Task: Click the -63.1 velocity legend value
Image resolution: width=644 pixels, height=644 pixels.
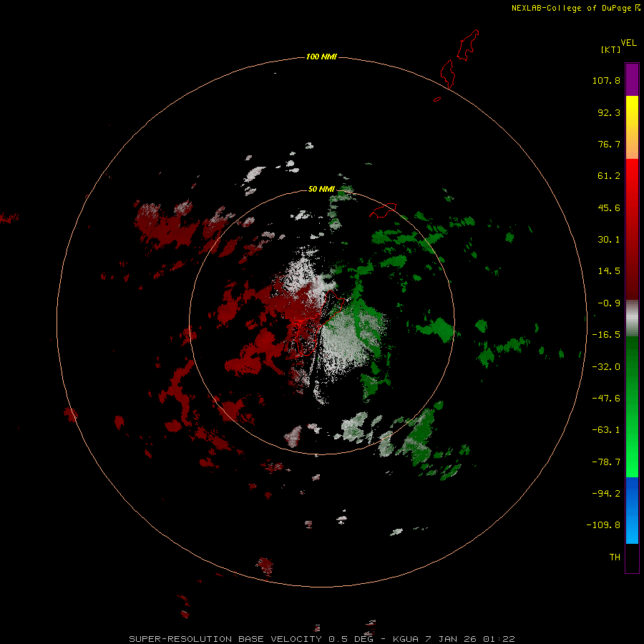Action: [606, 430]
